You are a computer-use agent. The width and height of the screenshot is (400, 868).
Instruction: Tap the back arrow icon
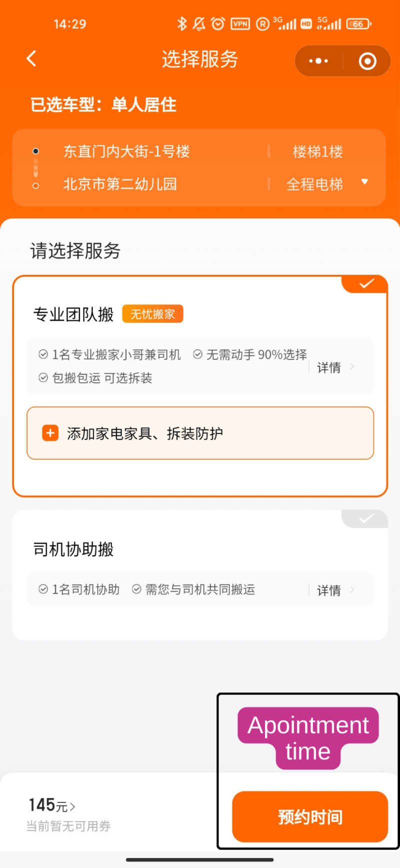click(31, 59)
